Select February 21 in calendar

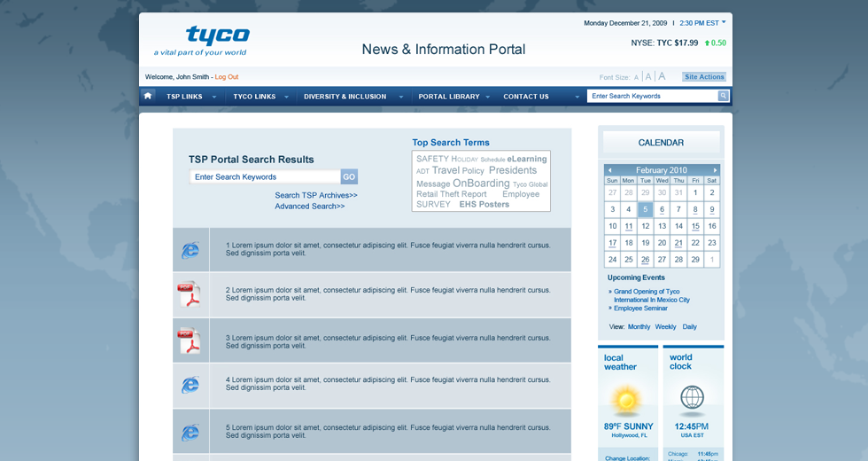(678, 243)
